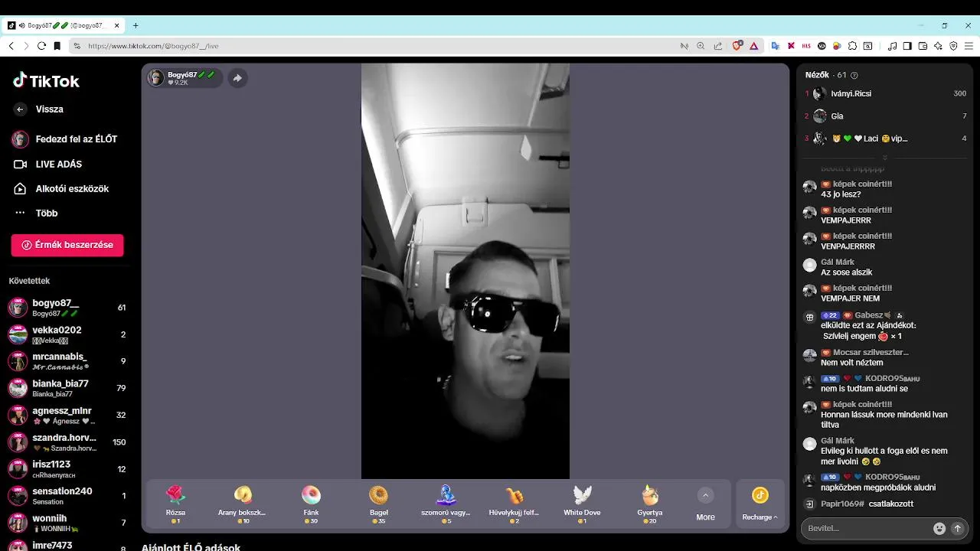Viewport: 980px width, 551px height.
Task: Open Brave Wallet icon
Action: (x=923, y=46)
